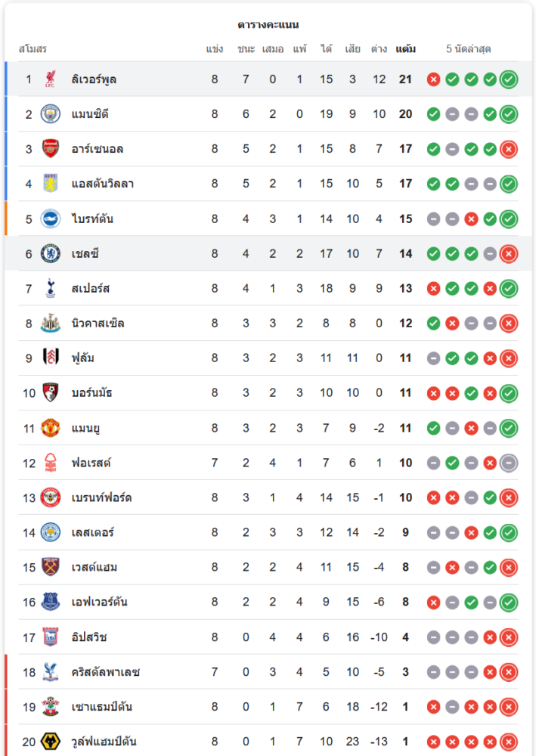Click the ตารางคะแนน table title

point(268,25)
